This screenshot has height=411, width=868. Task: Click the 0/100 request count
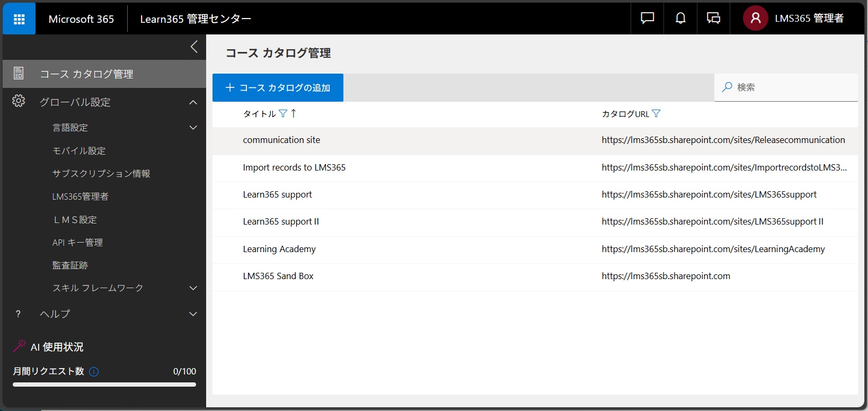tap(184, 371)
